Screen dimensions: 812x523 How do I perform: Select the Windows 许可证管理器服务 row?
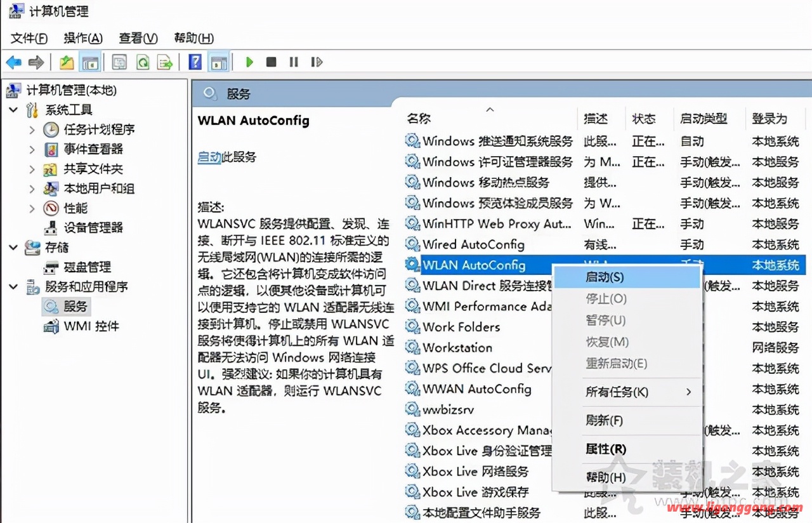[605, 162]
